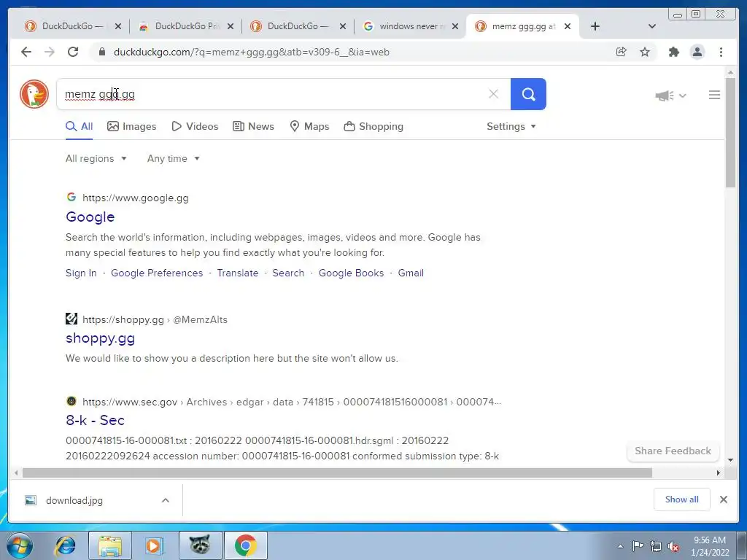
Task: Submit search with the blue magnifier button
Action: tap(528, 94)
